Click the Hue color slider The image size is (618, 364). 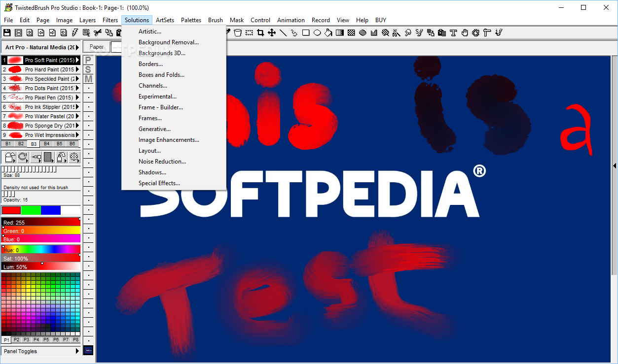click(x=41, y=249)
